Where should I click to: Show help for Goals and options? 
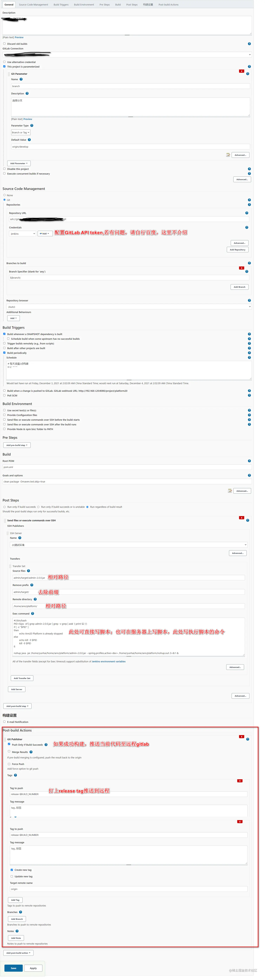coord(249,475)
